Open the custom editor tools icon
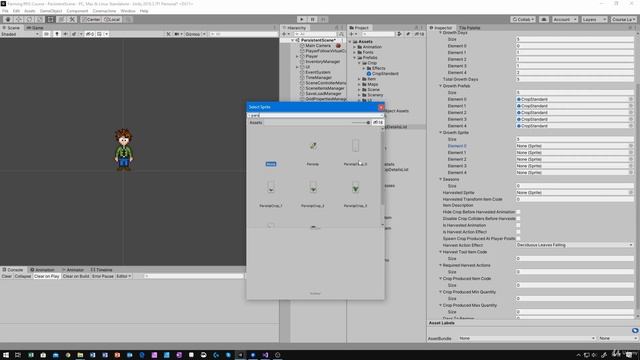This screenshot has height=360, width=640. tap(72, 20)
